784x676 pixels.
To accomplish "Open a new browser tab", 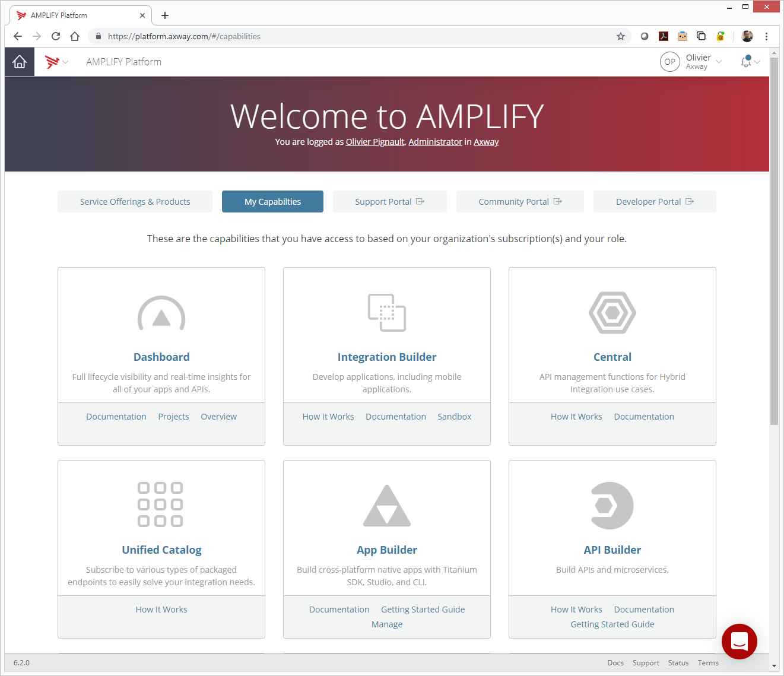I will pos(165,15).
